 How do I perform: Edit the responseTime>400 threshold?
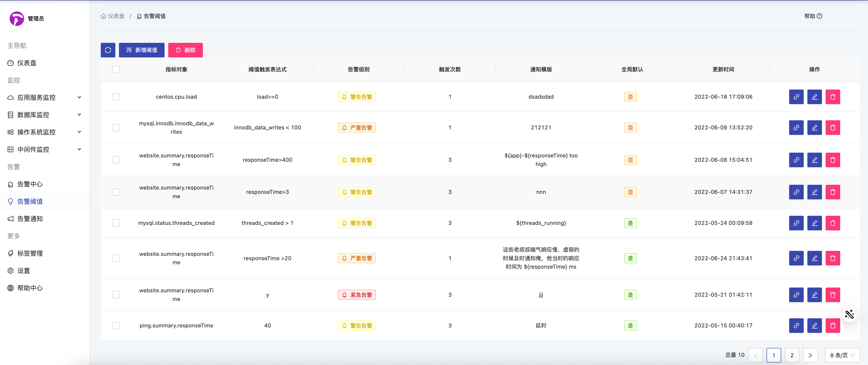coord(814,160)
